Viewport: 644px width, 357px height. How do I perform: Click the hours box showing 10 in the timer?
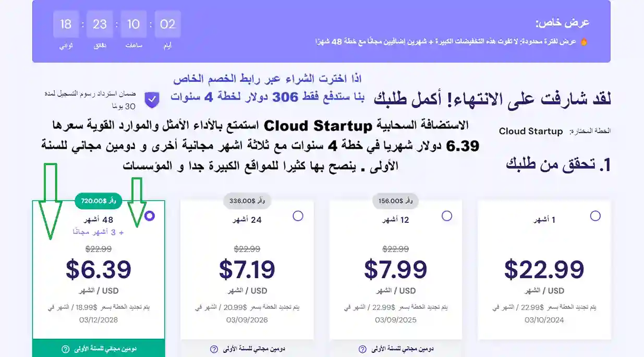(x=133, y=24)
